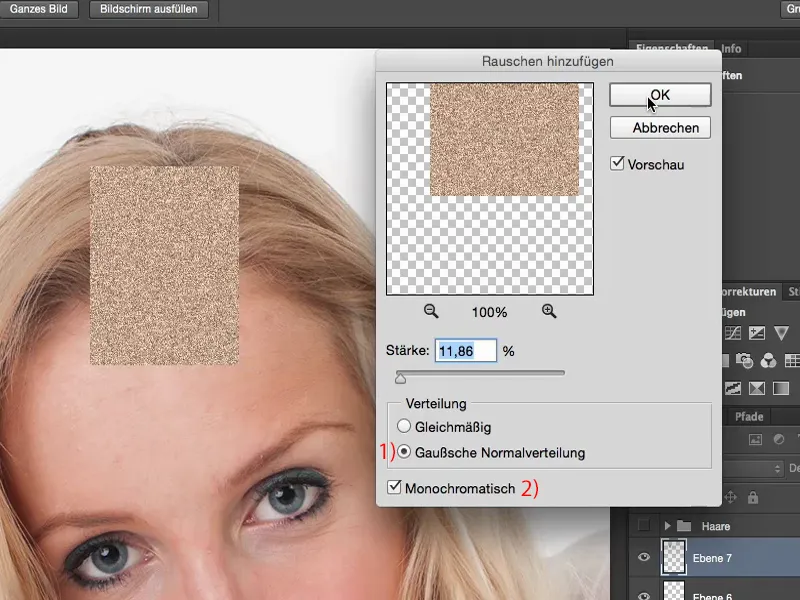This screenshot has width=800, height=600.
Task: Add a Posterize adjustment layer
Action: [733, 388]
